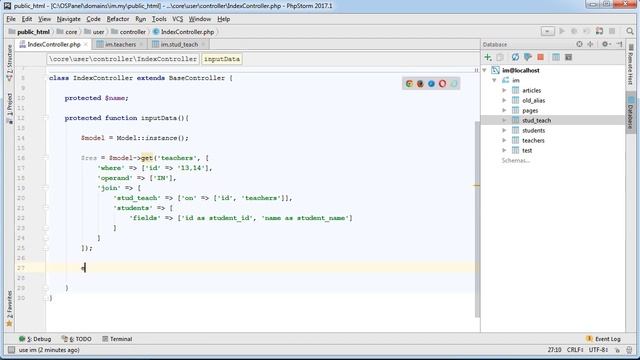Toggle the Structure side panel
Image resolution: width=640 pixels, height=360 pixels.
(9, 62)
